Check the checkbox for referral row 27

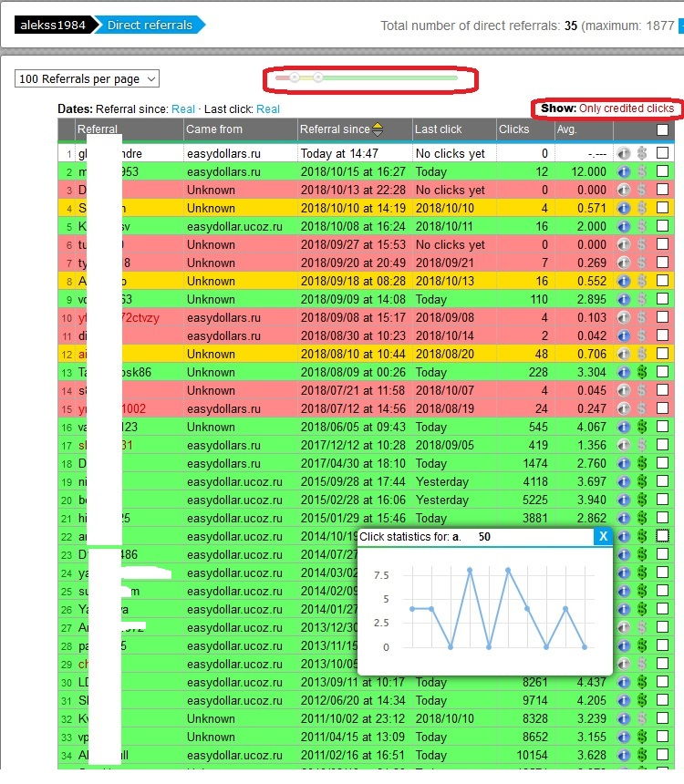(662, 627)
